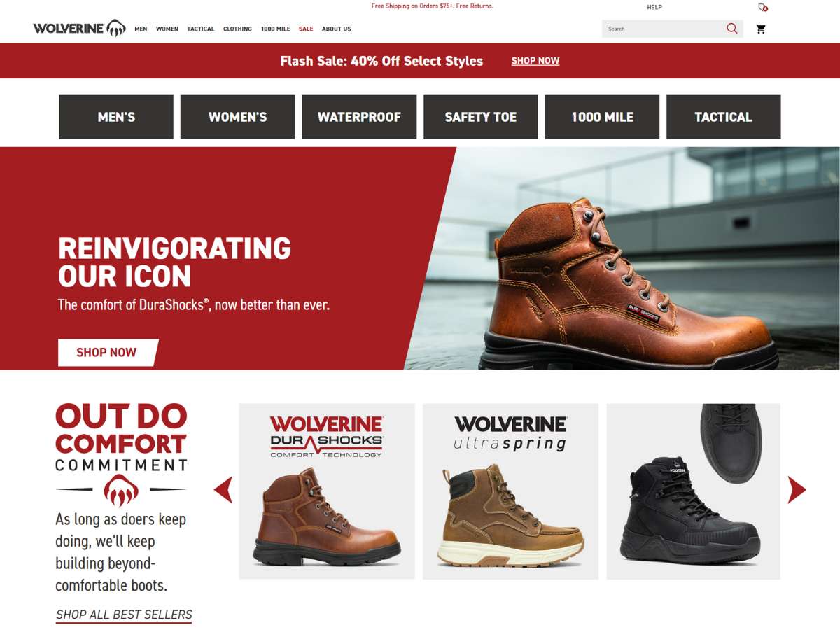Open the MEN navigation menu

pyautogui.click(x=141, y=29)
